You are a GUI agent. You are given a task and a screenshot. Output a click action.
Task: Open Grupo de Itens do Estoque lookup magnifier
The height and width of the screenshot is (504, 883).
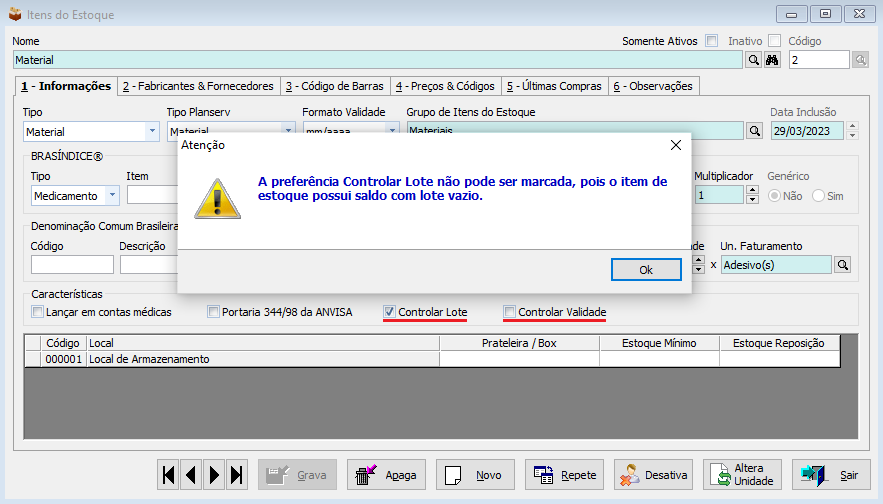tap(754, 131)
